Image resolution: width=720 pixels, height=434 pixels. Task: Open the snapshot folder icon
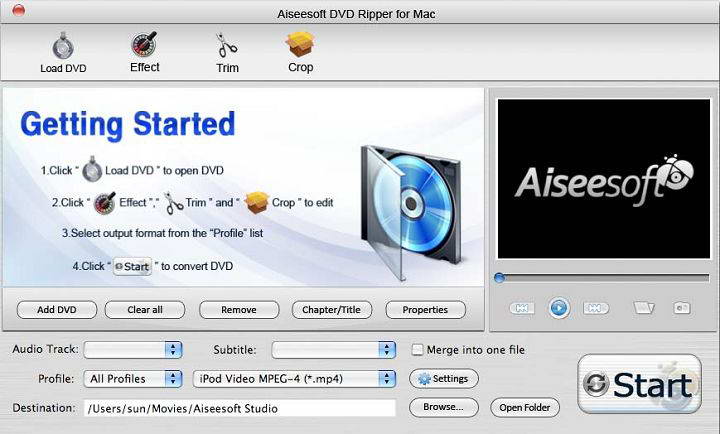tap(644, 308)
